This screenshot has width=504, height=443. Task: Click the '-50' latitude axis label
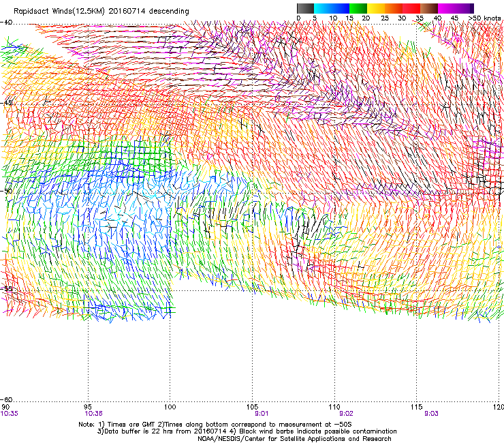click(x=6, y=191)
